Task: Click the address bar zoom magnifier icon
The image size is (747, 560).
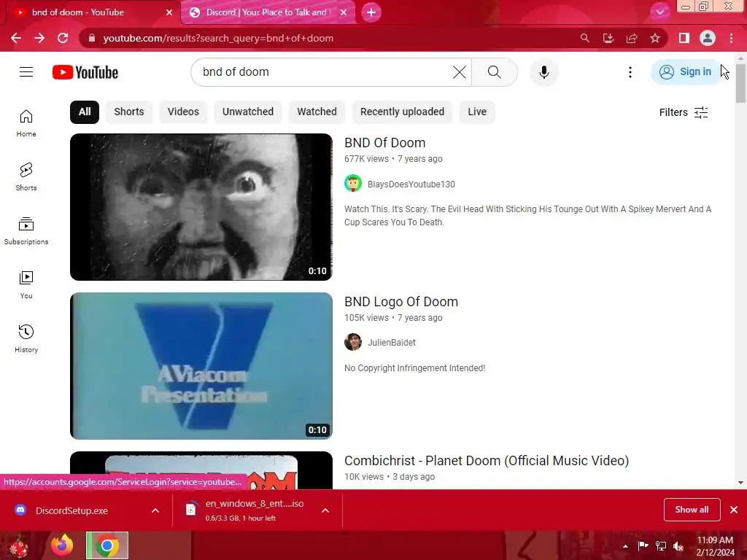Action: [584, 38]
